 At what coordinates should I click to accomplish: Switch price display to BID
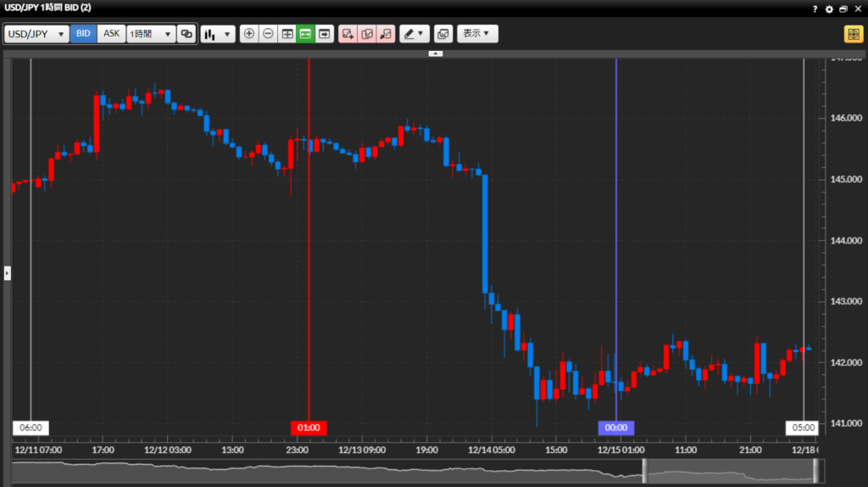pos(83,34)
